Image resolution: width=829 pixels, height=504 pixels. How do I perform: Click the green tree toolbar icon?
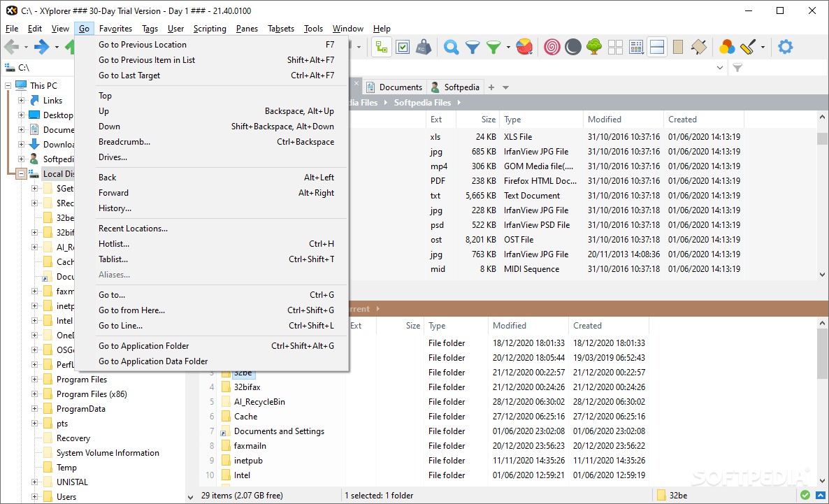(x=593, y=47)
